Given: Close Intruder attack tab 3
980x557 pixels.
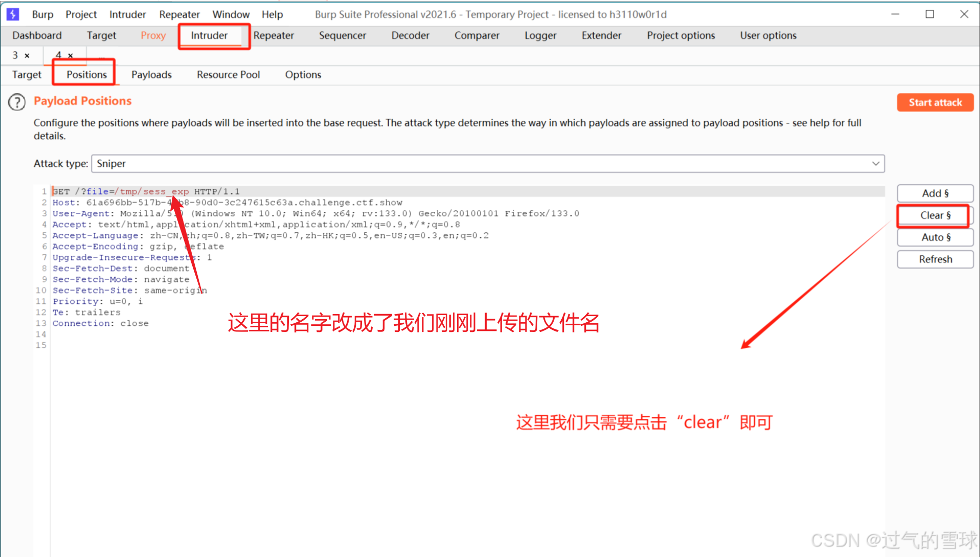Looking at the screenshot, I should click(27, 55).
